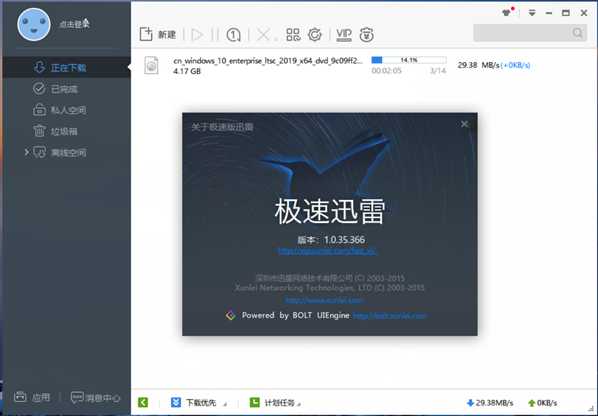Viewport: 598px width, 416px height.
Task: Click the money bag toolbar icon
Action: coord(366,35)
